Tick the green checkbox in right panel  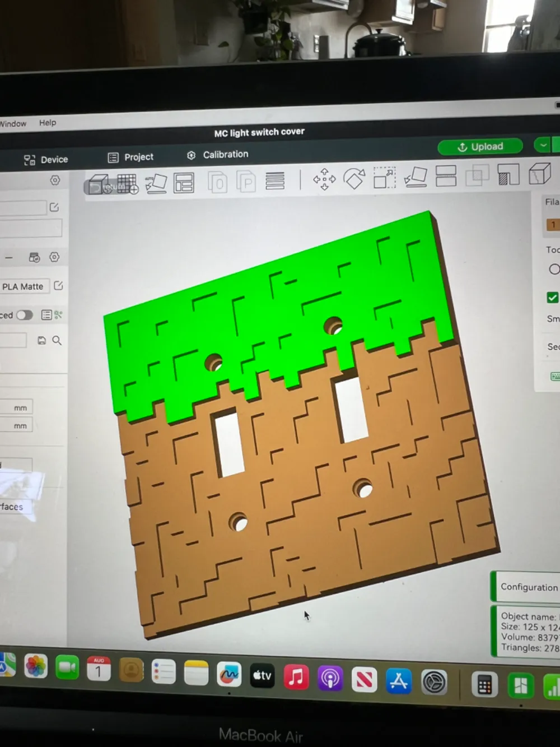point(553,297)
